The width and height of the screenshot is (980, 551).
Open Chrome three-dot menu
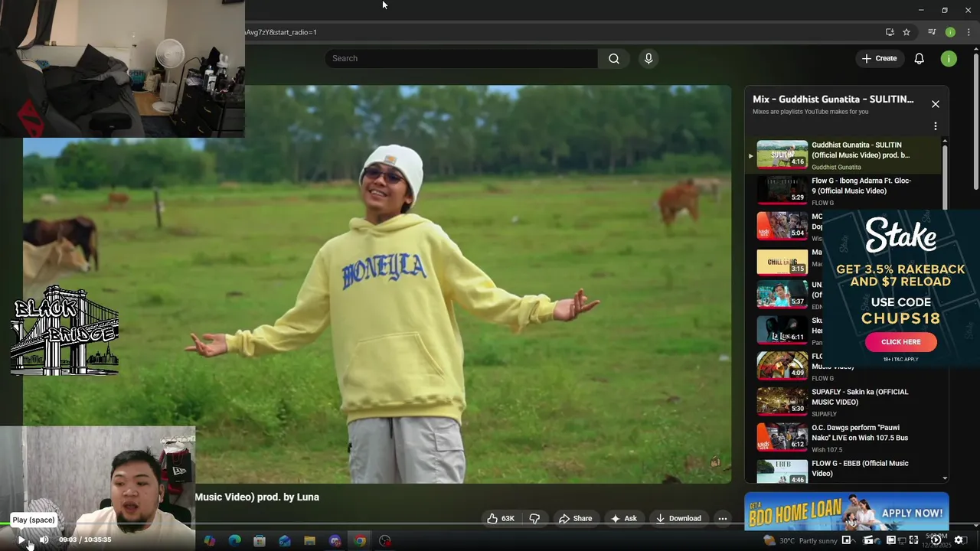coord(969,32)
